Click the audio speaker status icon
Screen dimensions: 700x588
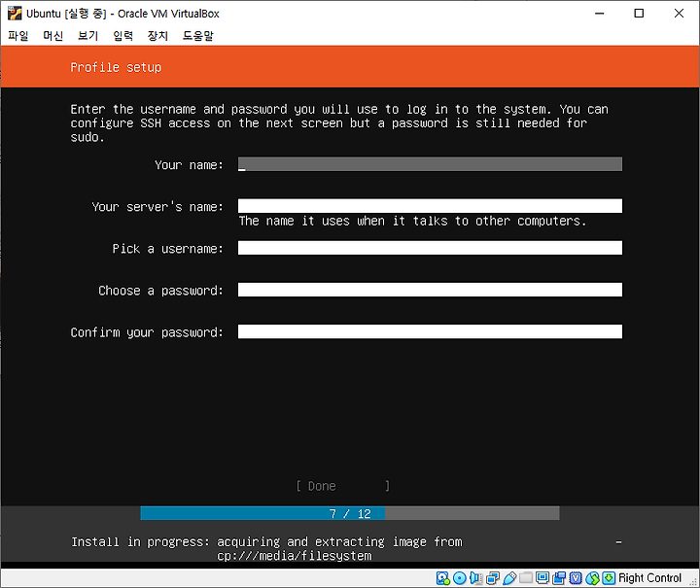(475, 578)
